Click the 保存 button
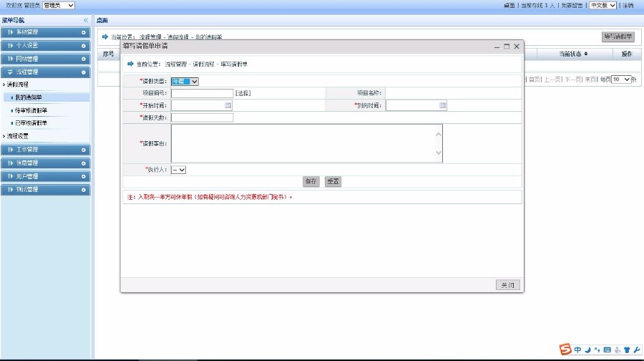 (x=311, y=181)
